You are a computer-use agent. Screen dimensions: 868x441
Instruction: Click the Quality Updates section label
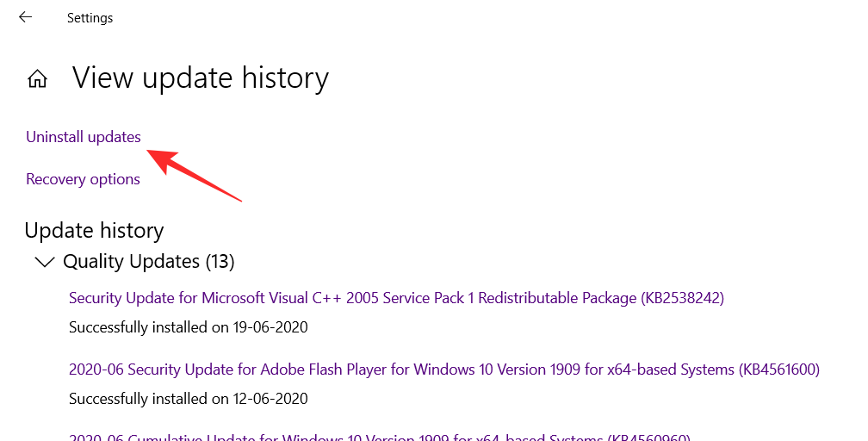(131, 261)
